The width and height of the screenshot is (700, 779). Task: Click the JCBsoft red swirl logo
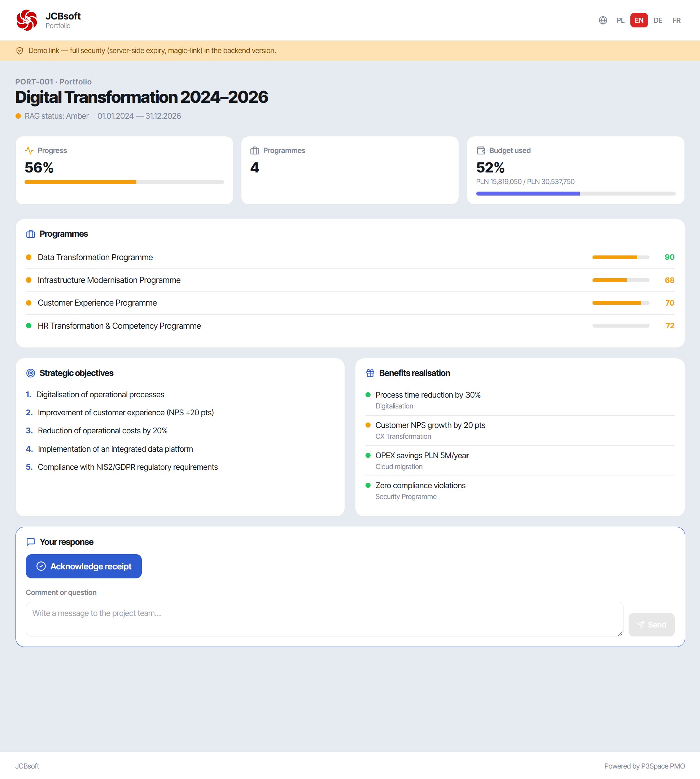click(27, 20)
